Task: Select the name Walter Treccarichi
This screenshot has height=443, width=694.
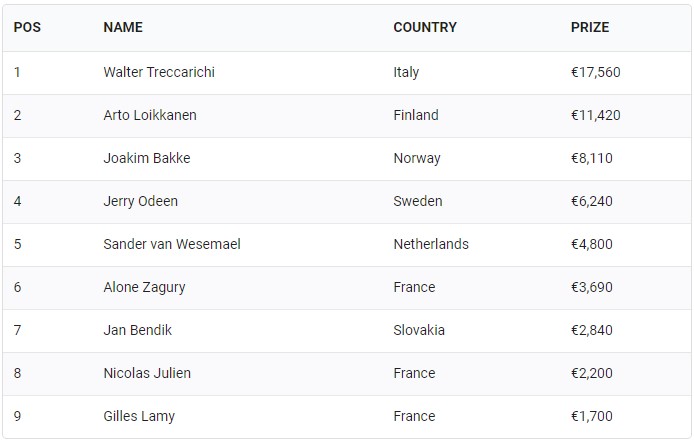Action: tap(159, 72)
